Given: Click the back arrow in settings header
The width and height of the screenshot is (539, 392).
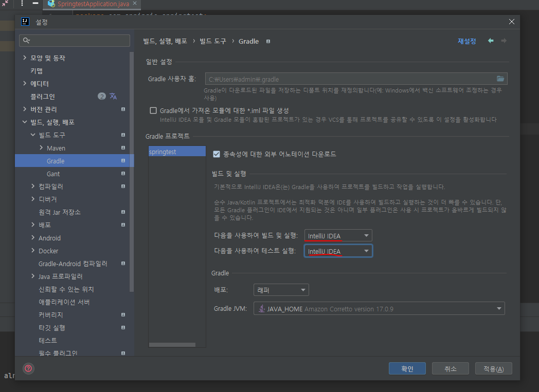Looking at the screenshot, I should [x=491, y=41].
